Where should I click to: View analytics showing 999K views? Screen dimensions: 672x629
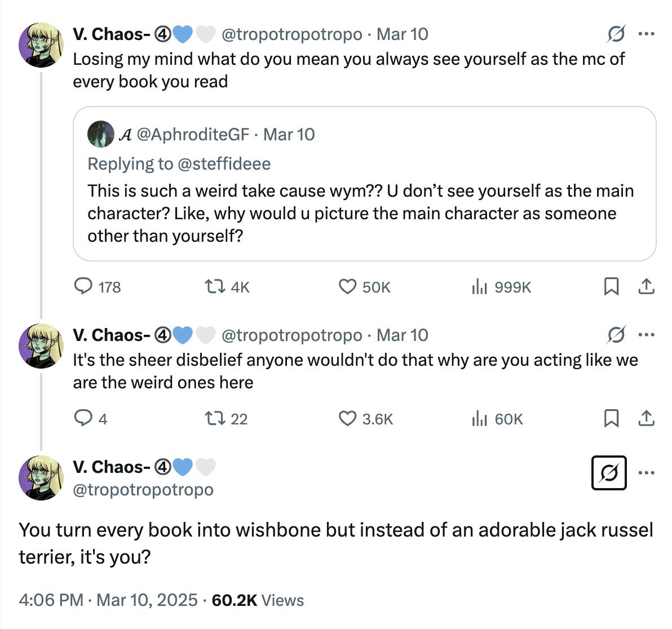pos(479,287)
